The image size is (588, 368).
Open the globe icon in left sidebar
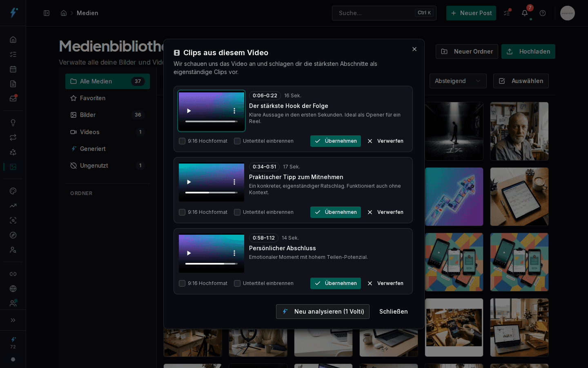click(13, 289)
